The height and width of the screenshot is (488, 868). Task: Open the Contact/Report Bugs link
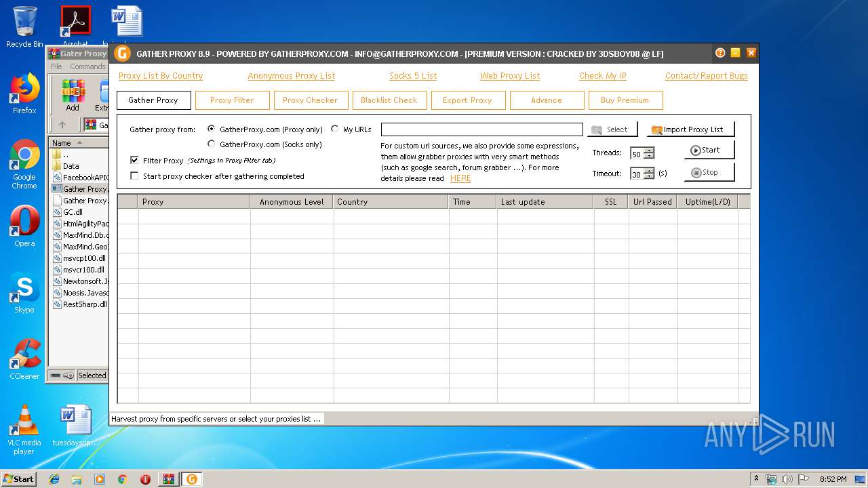coord(707,76)
